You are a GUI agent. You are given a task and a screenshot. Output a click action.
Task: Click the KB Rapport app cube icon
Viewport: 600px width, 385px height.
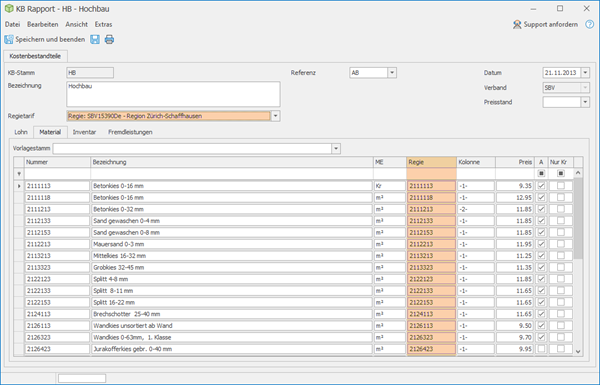coord(9,8)
